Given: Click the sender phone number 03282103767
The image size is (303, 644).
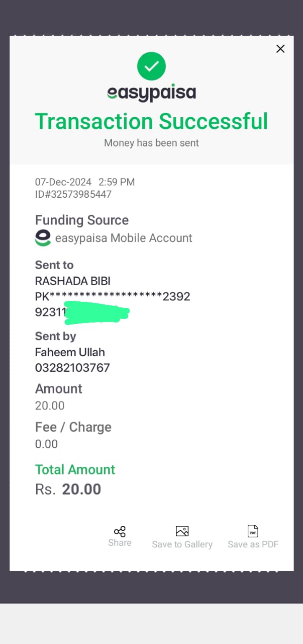Looking at the screenshot, I should coord(72,368).
